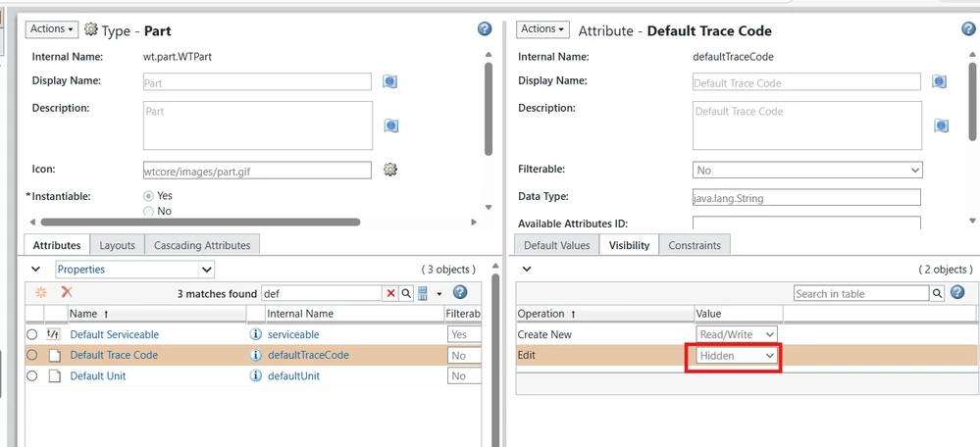980x447 pixels.
Task: Collapse the attributes table with chevron
Action: pyautogui.click(x=36, y=269)
